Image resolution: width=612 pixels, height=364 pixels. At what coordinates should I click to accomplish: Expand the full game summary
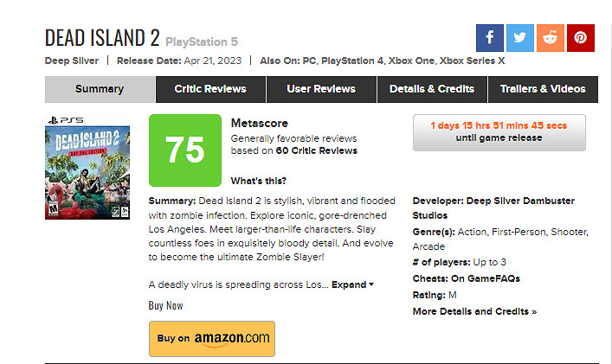tap(353, 284)
